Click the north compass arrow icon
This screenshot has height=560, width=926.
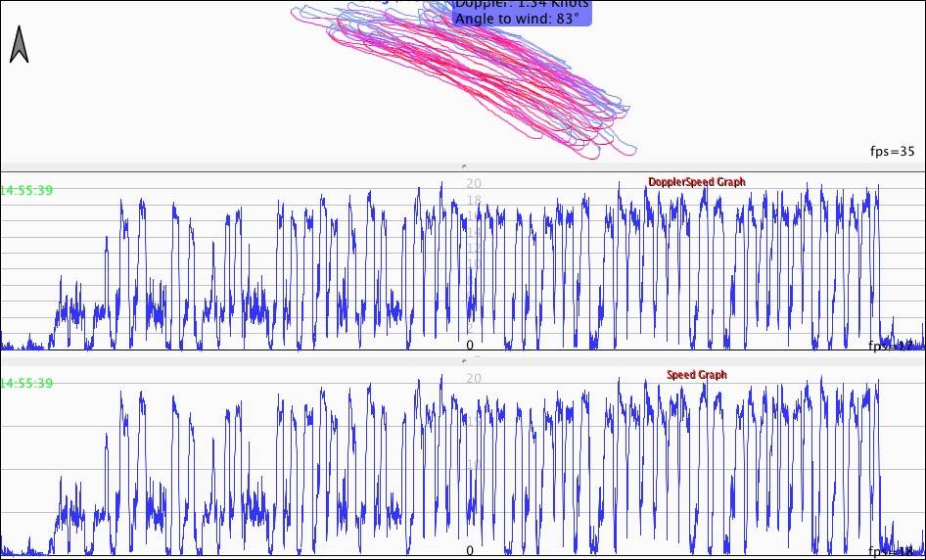(19, 45)
